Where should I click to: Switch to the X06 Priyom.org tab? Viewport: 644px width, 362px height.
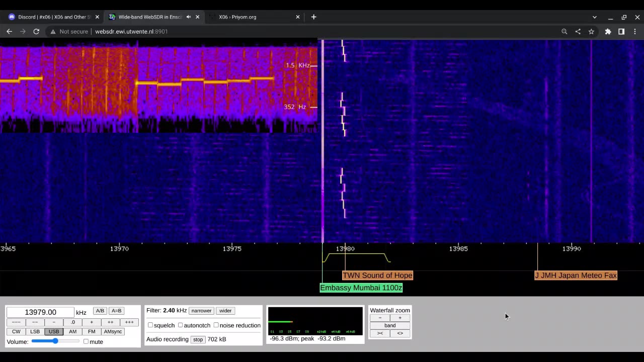coord(255,17)
